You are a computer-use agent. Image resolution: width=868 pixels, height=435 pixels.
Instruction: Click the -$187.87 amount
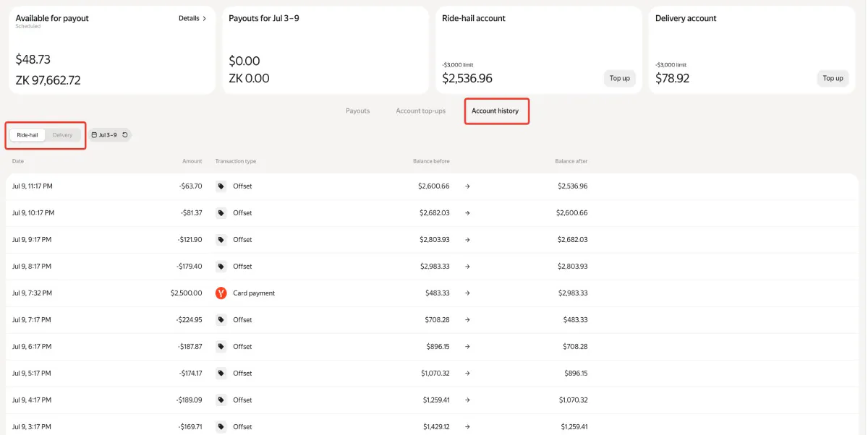pyautogui.click(x=190, y=347)
